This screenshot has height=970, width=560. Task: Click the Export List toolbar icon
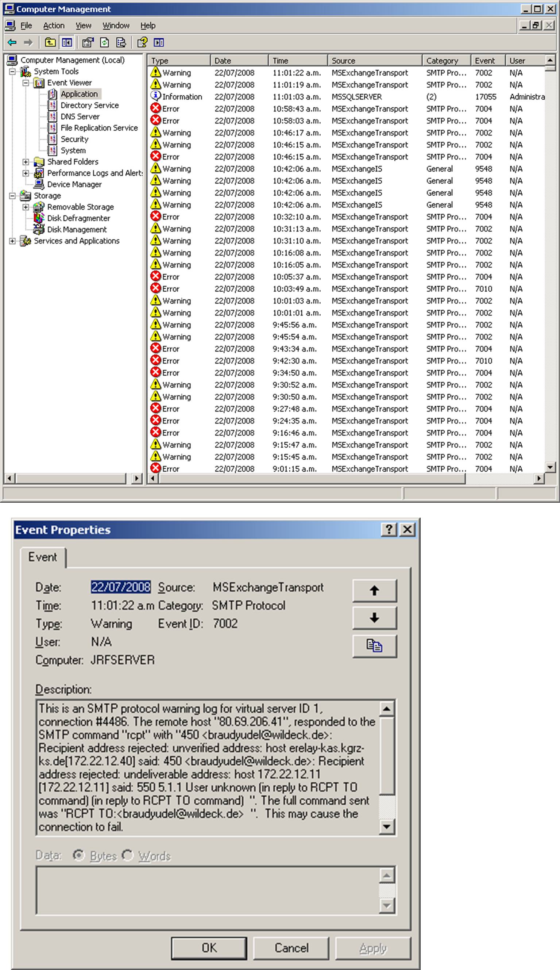[121, 42]
